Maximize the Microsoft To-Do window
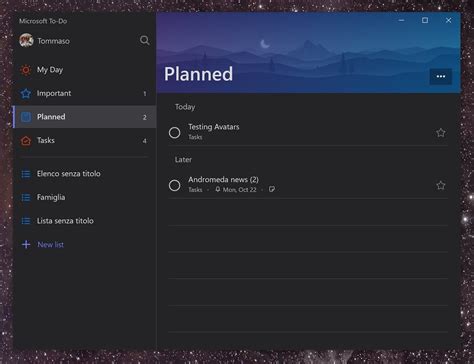The width and height of the screenshot is (474, 364). (425, 20)
